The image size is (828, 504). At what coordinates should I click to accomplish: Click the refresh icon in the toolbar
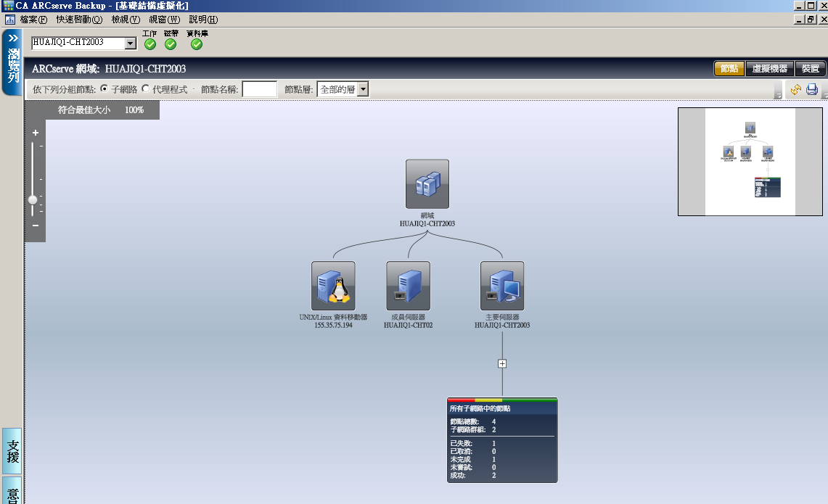point(795,90)
